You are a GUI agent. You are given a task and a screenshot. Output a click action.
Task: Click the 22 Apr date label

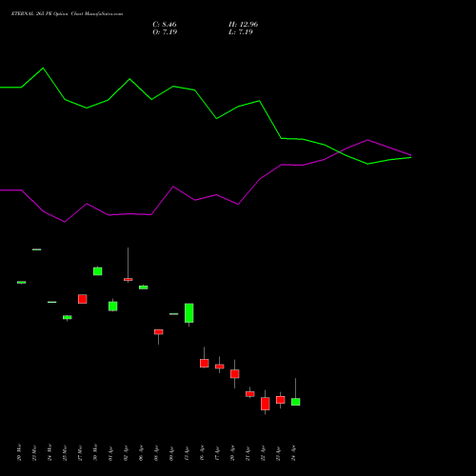263,452
